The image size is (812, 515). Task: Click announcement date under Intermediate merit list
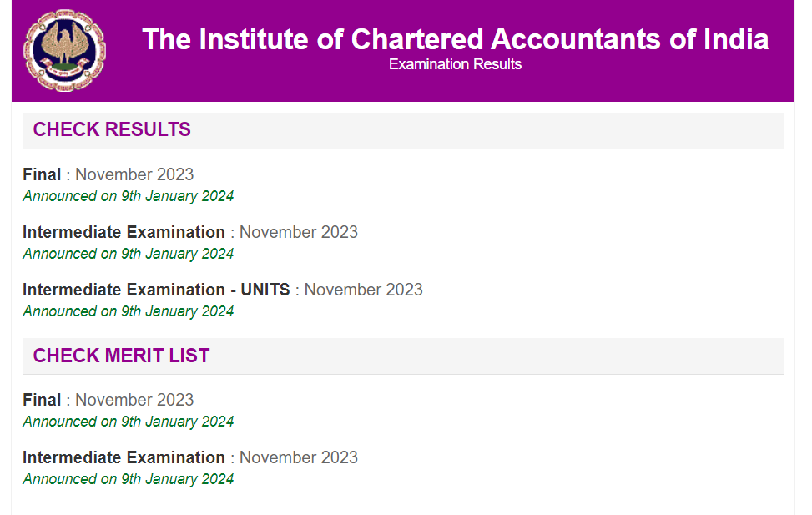coord(128,479)
